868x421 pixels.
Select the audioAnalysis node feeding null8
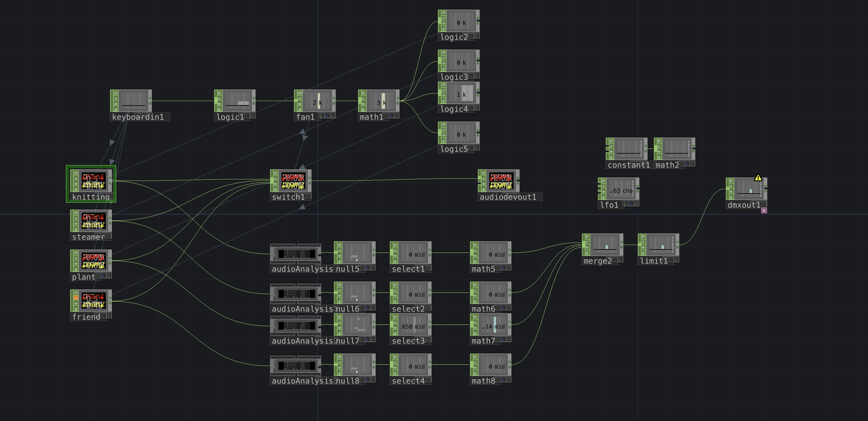pos(295,366)
